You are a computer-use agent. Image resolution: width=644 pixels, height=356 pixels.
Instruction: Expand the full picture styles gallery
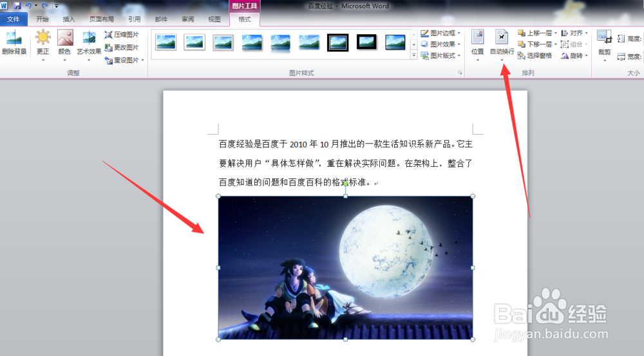click(413, 55)
